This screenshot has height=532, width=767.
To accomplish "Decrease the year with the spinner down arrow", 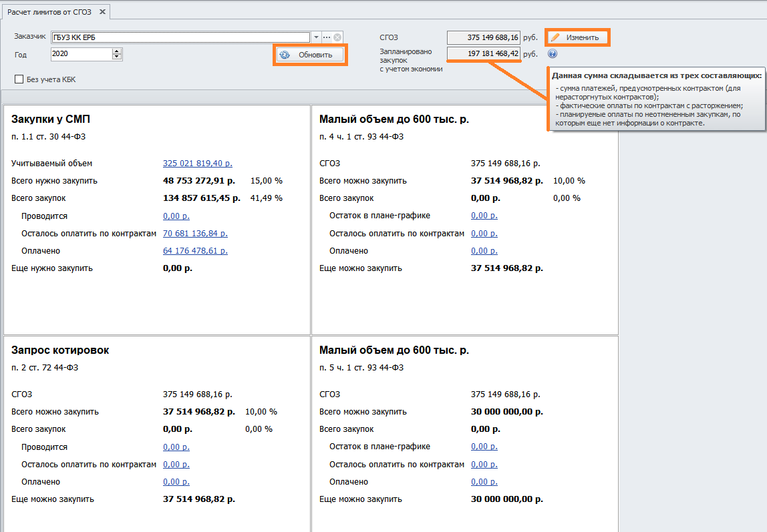I will pyautogui.click(x=116, y=57).
